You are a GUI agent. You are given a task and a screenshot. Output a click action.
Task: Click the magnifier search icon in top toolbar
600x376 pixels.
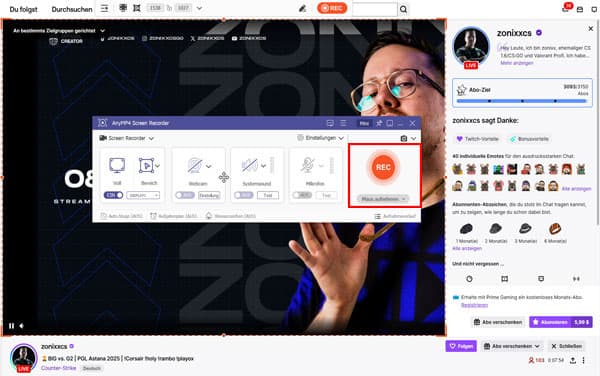tap(403, 9)
